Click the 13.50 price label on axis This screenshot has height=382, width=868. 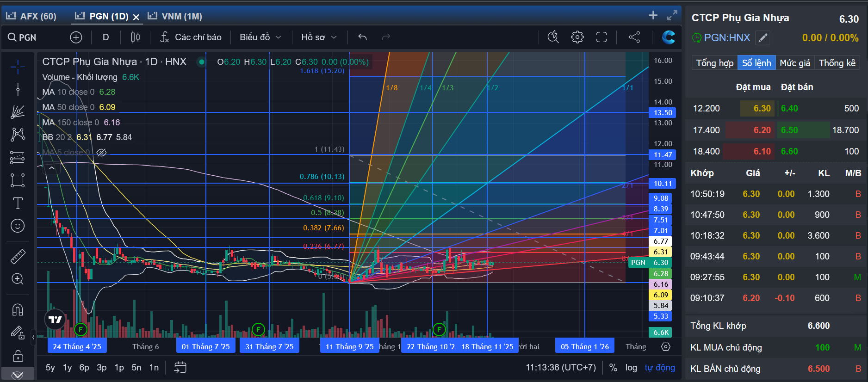[663, 112]
